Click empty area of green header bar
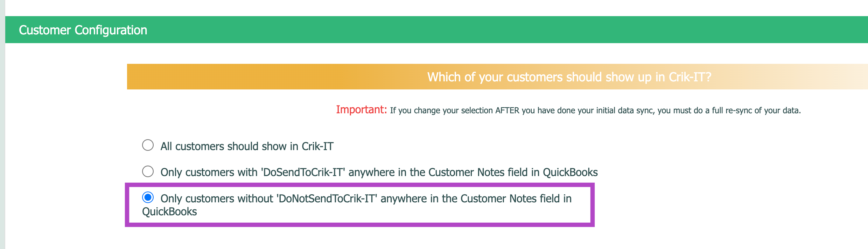Image resolution: width=868 pixels, height=249 pixels. 490,30
